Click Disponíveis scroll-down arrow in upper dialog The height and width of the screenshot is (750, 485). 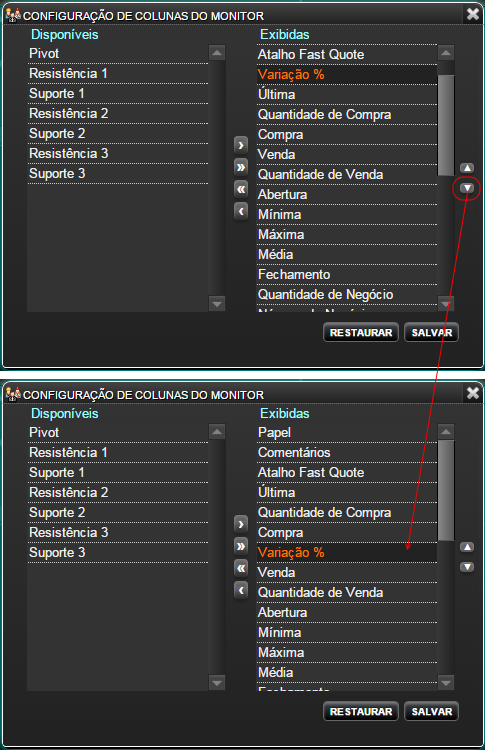[217, 303]
